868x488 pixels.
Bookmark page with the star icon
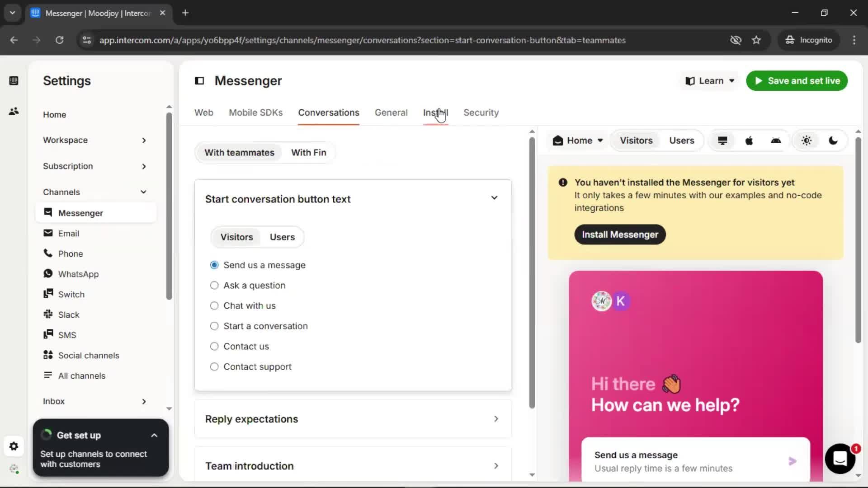click(756, 40)
